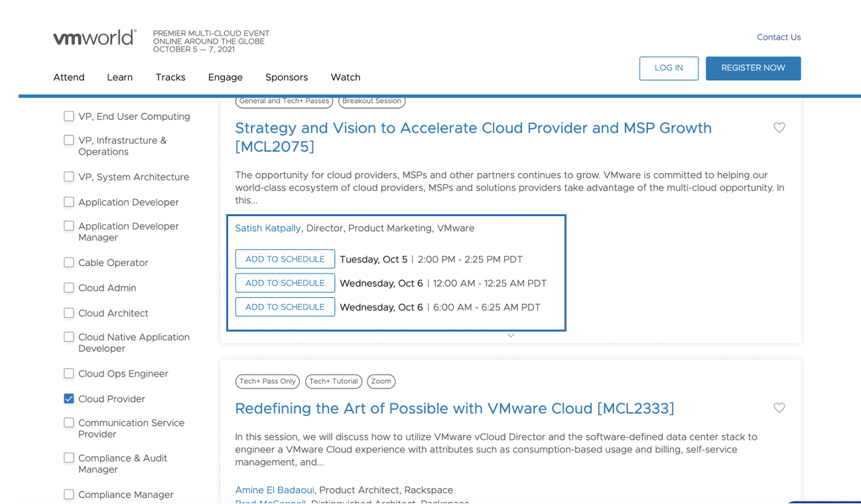View speaker Amine El Badaoui's profile
The width and height of the screenshot is (861, 504).
275,490
